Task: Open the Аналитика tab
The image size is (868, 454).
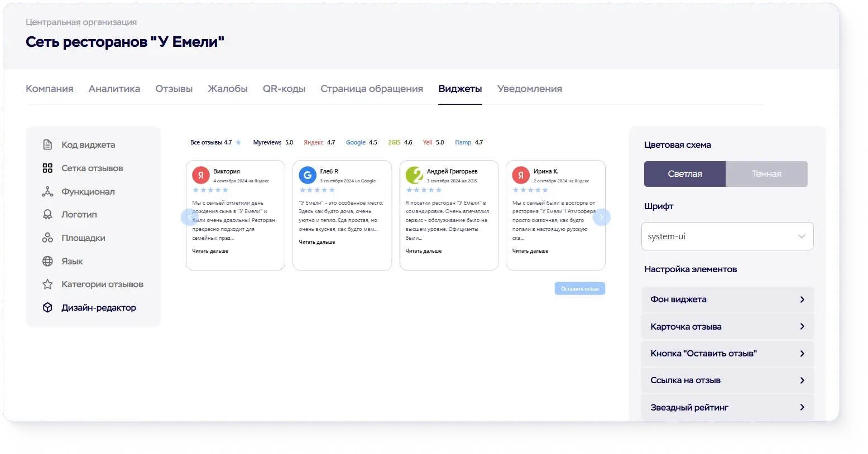Action: click(114, 89)
